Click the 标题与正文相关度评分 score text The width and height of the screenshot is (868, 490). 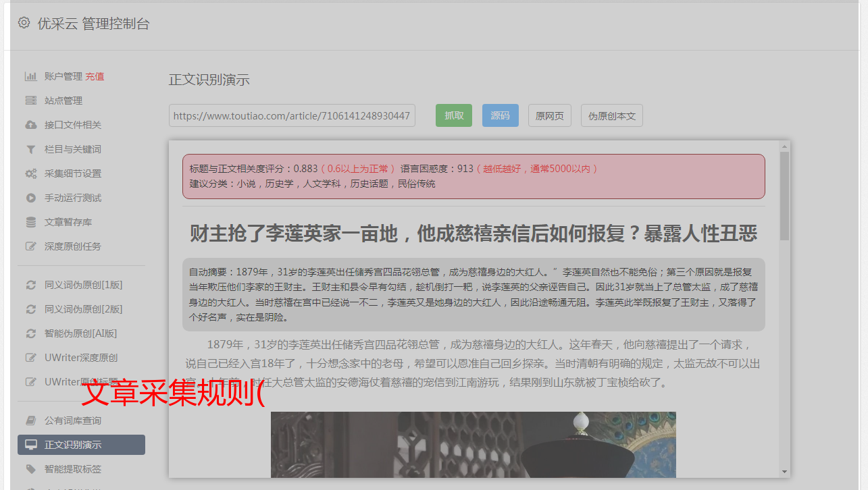pos(253,169)
